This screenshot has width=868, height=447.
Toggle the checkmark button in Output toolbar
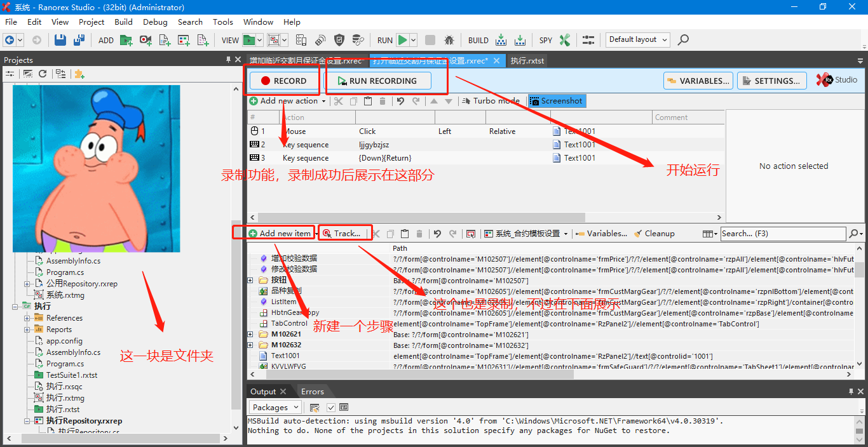331,408
